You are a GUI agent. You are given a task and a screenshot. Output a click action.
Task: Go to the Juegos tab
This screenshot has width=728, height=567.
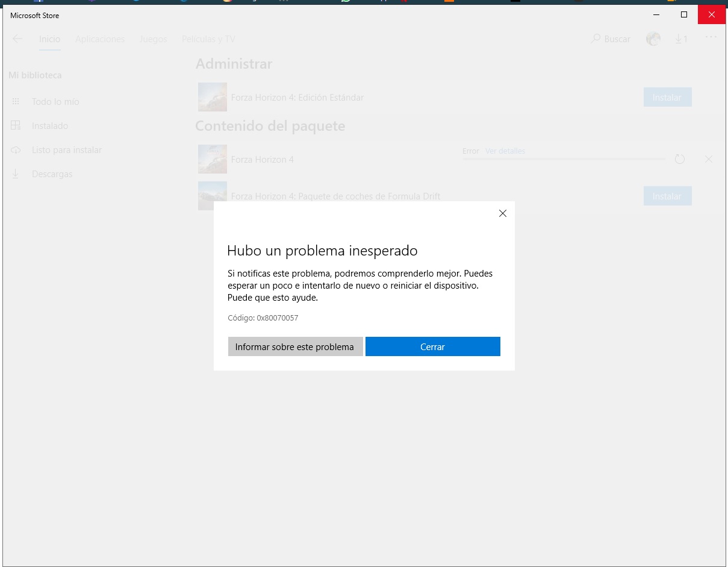coord(153,39)
